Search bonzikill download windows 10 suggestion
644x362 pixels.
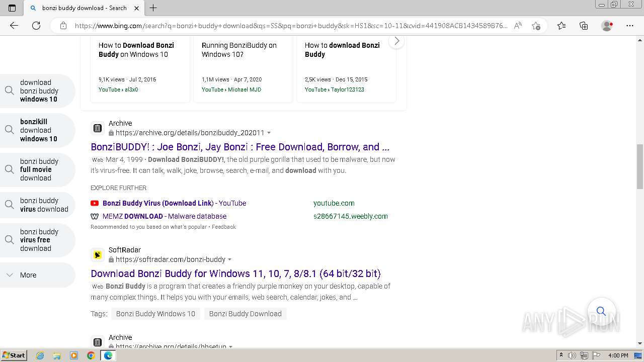coord(38,130)
